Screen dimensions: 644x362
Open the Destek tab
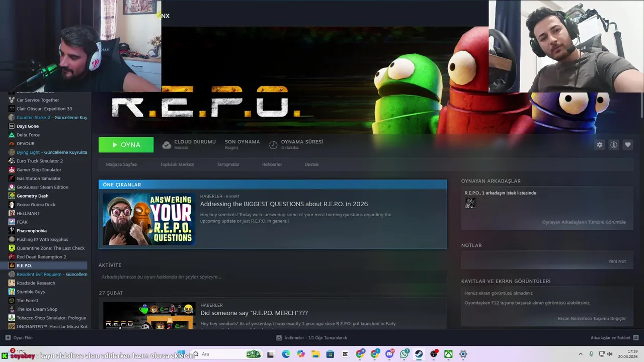tap(311, 164)
